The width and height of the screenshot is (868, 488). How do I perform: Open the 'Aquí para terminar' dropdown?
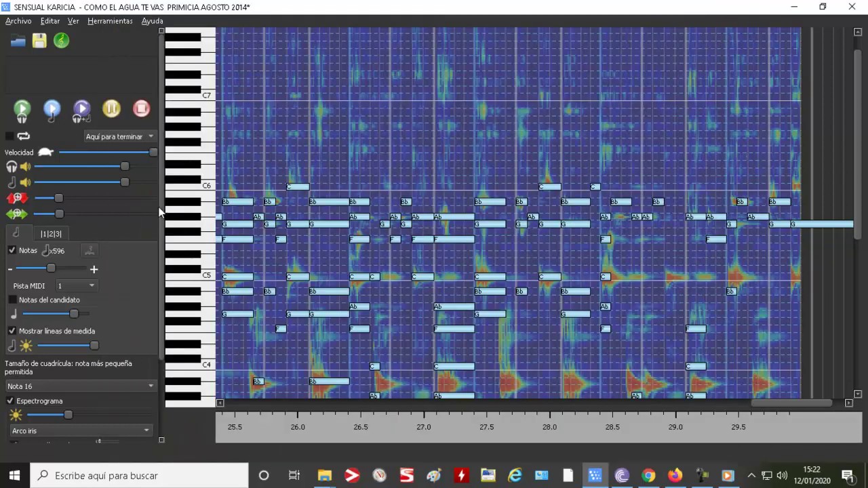119,136
